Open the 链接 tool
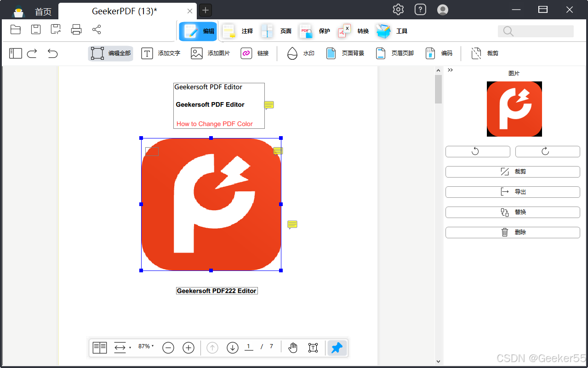This screenshot has height=368, width=588. 255,53
